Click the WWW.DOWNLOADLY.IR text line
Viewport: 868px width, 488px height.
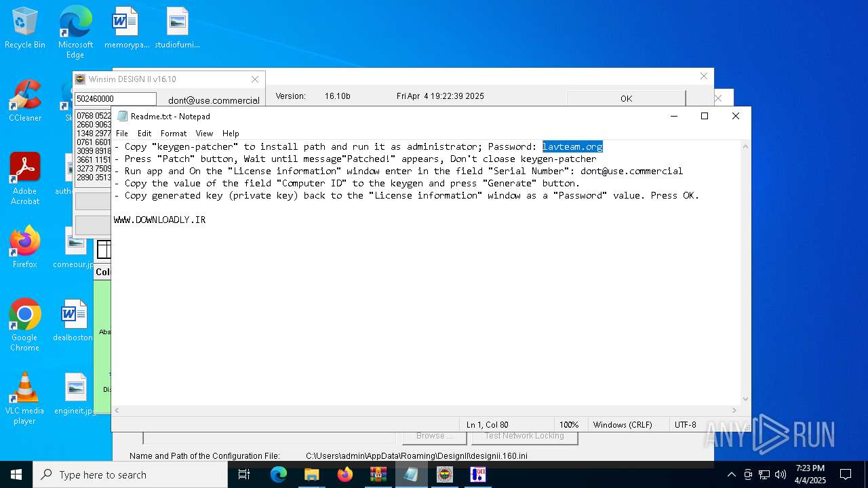pos(159,220)
